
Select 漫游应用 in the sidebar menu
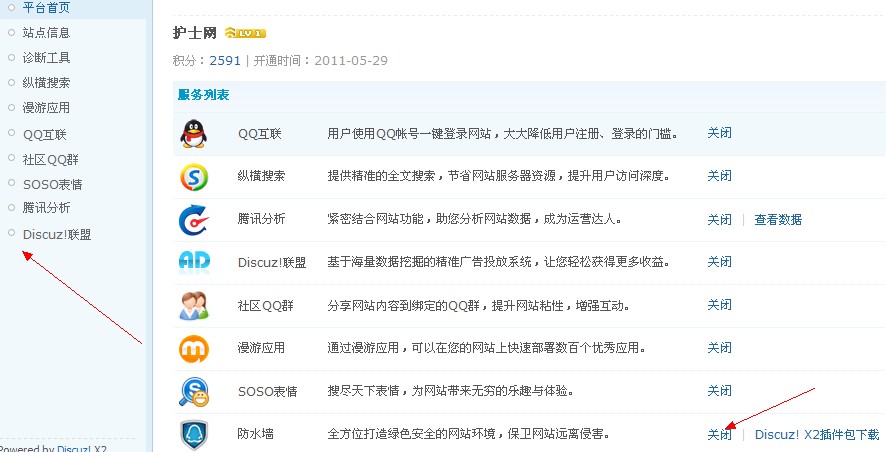point(46,107)
